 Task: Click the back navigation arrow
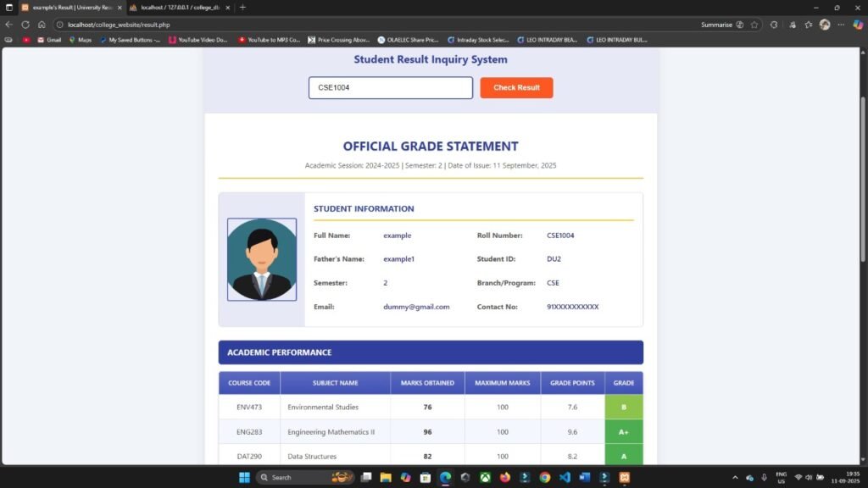8,25
